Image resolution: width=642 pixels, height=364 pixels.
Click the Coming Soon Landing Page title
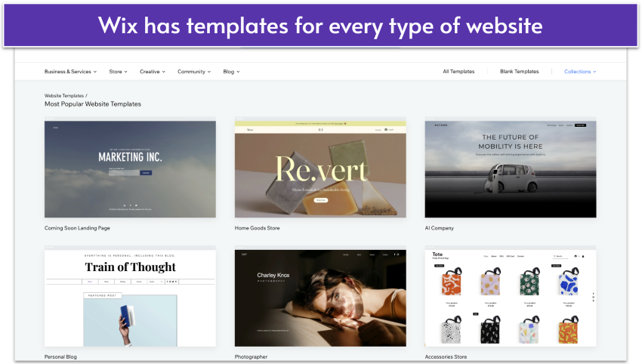[77, 228]
